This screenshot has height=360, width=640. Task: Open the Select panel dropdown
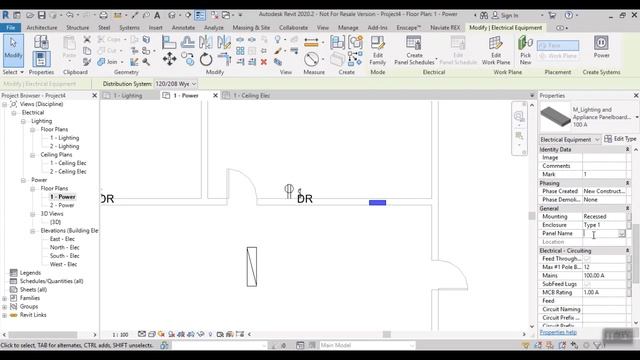pos(13,72)
